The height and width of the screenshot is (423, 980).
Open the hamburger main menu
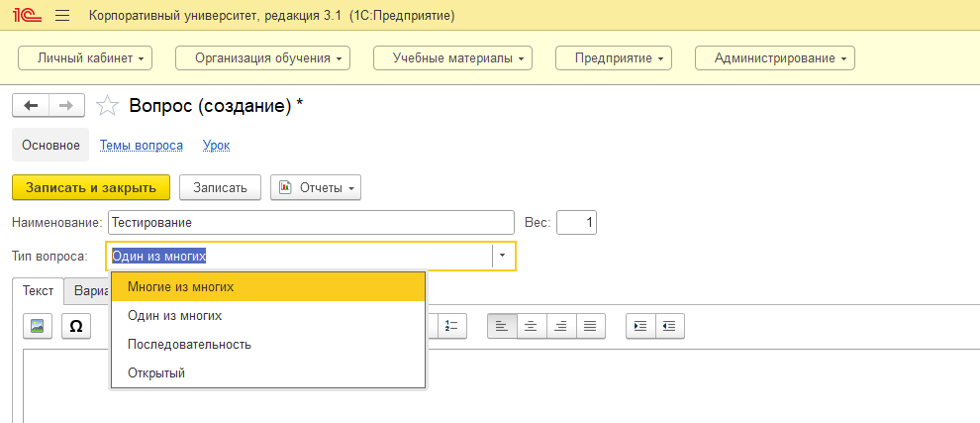click(x=62, y=17)
